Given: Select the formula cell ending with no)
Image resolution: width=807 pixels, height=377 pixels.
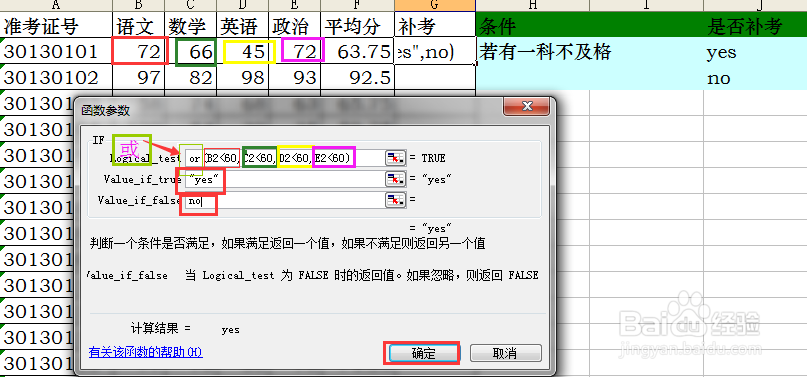Looking at the screenshot, I should click(435, 51).
